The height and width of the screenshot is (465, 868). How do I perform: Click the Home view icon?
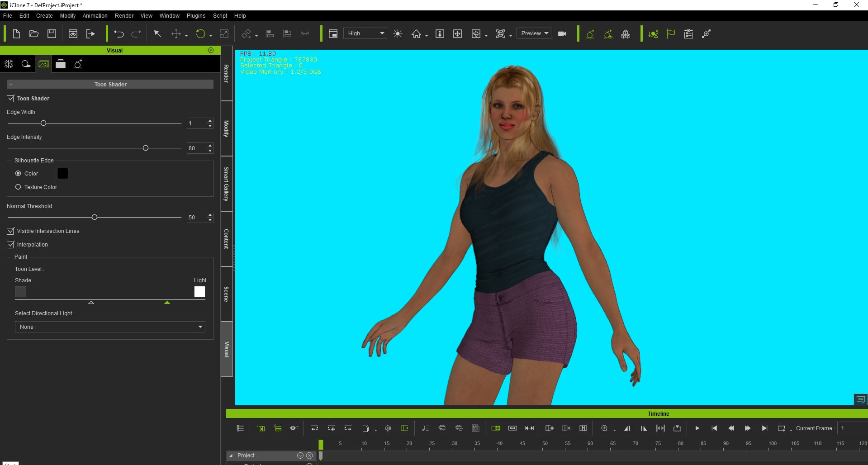416,34
